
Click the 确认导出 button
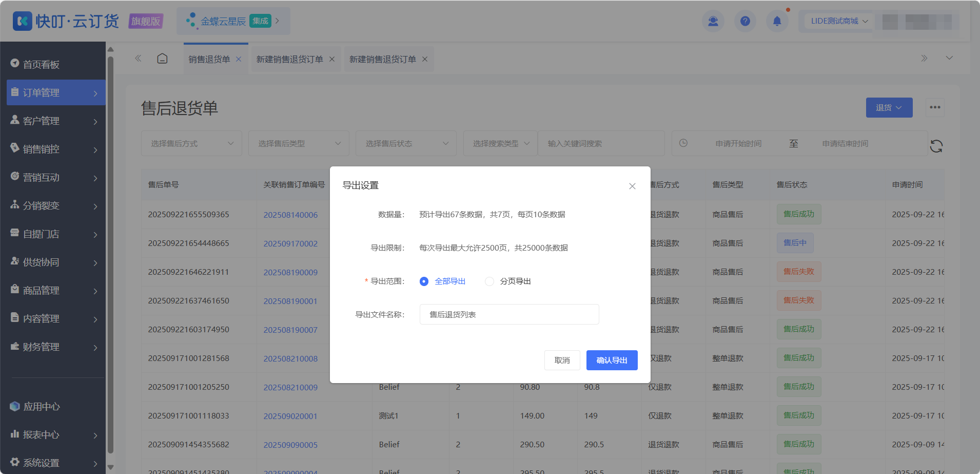point(612,360)
